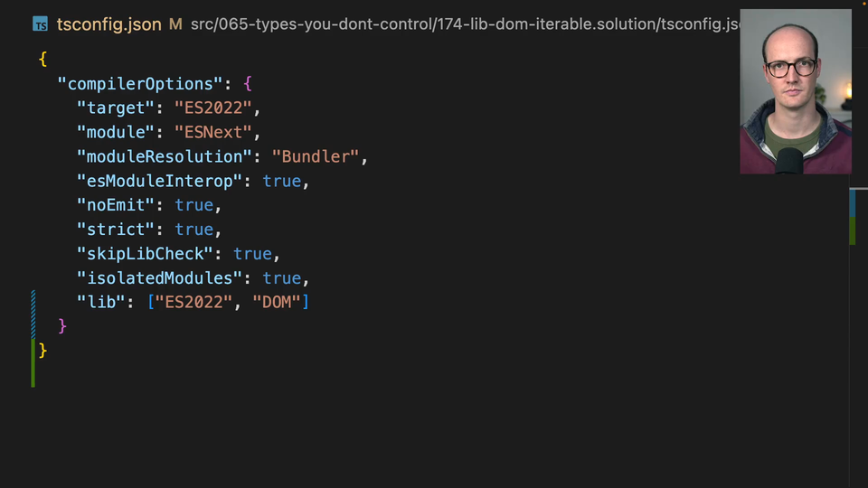Viewport: 868px width, 488px height.
Task: Click the "isolatedModules" key
Action: 159,278
